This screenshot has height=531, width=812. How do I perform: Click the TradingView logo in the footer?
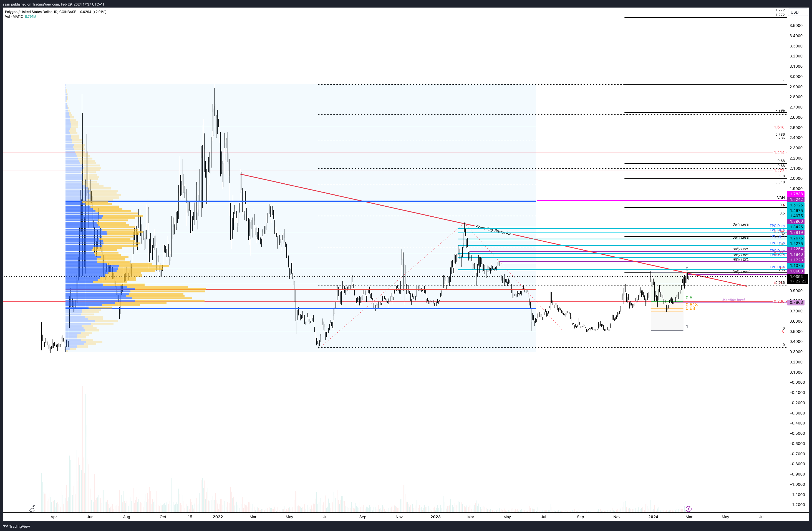click(x=16, y=526)
